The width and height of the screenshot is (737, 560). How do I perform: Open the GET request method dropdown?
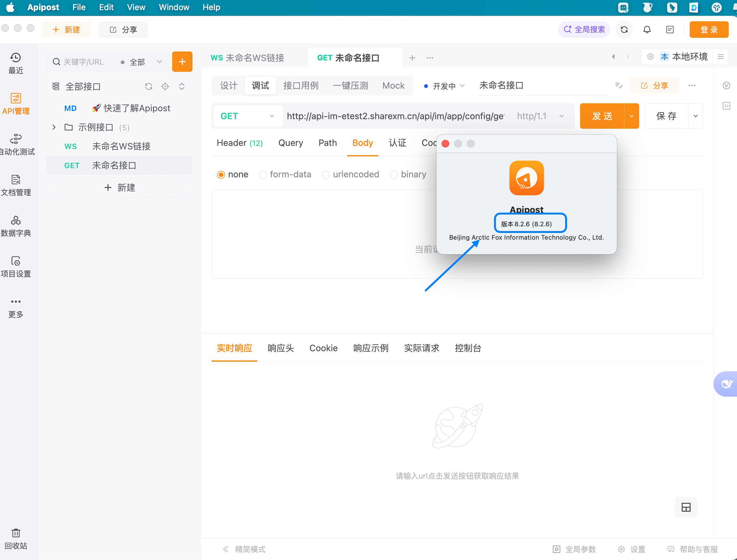point(247,116)
